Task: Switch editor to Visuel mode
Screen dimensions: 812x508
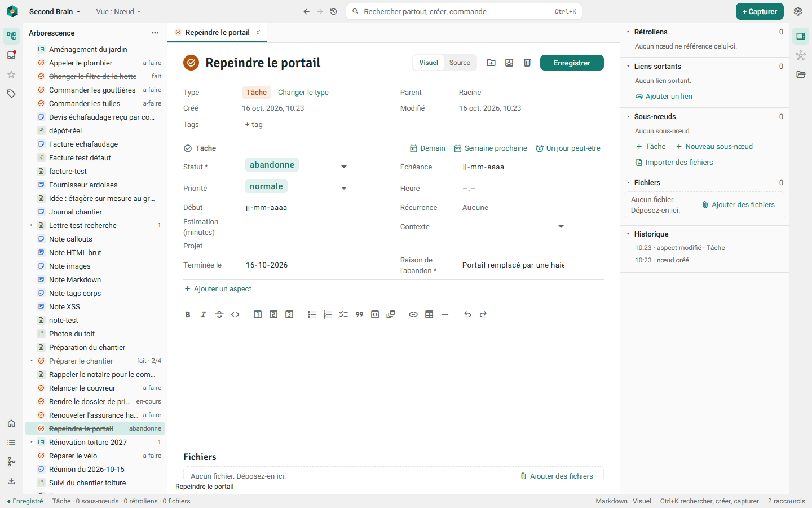Action: coord(429,63)
